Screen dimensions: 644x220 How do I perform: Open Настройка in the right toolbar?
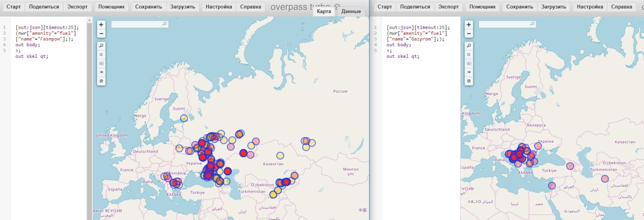click(590, 7)
